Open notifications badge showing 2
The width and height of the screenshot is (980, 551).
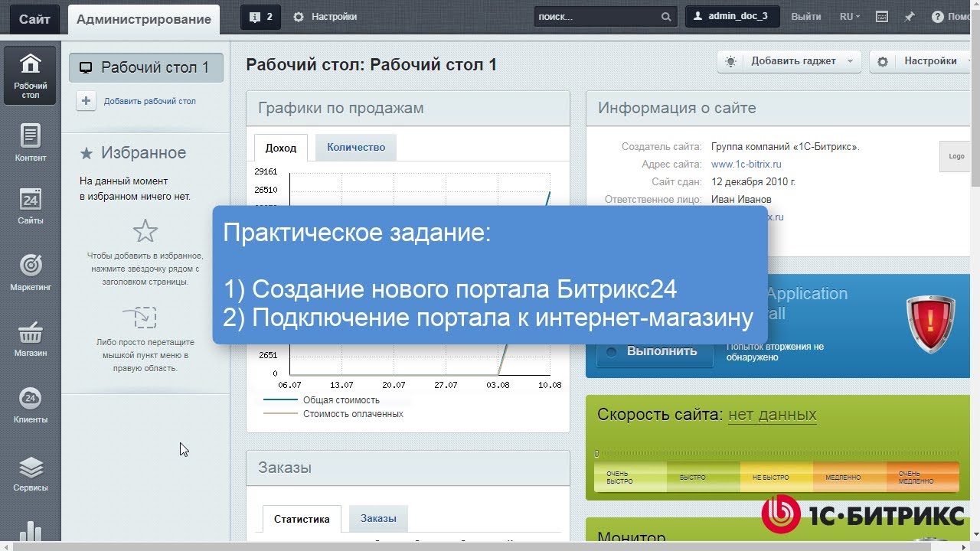(x=260, y=17)
